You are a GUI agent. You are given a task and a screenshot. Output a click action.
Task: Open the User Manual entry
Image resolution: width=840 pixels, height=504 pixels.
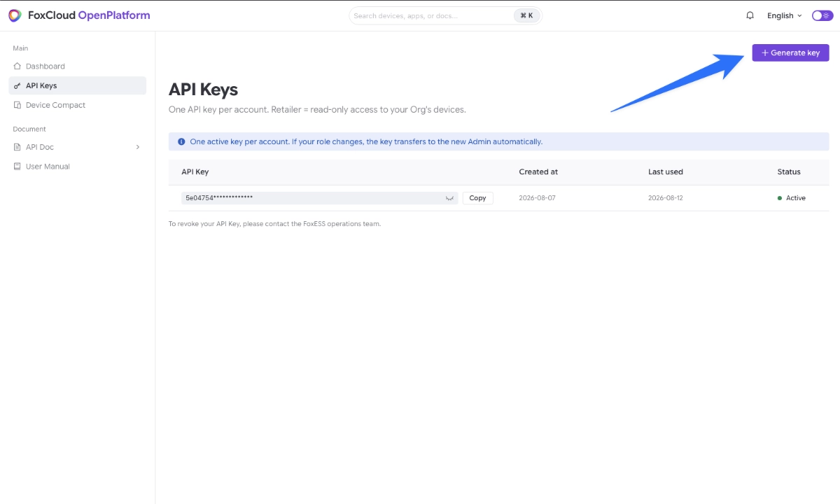click(77, 167)
